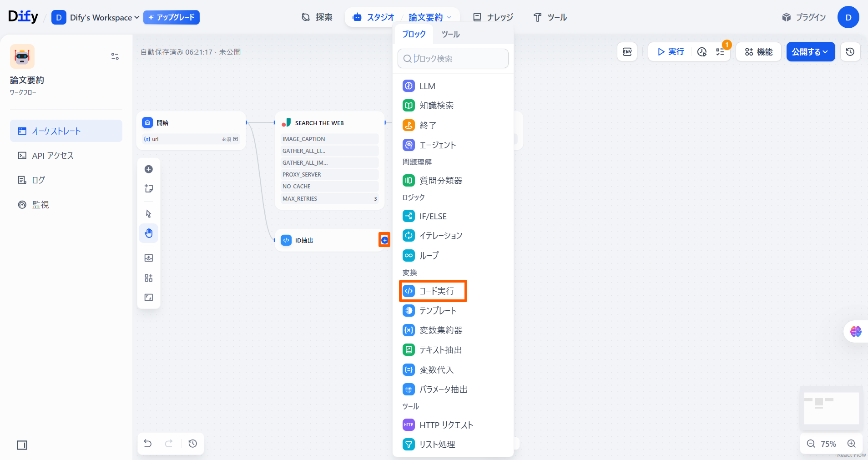Zoom in on the canvas
The image size is (868, 460).
852,444
